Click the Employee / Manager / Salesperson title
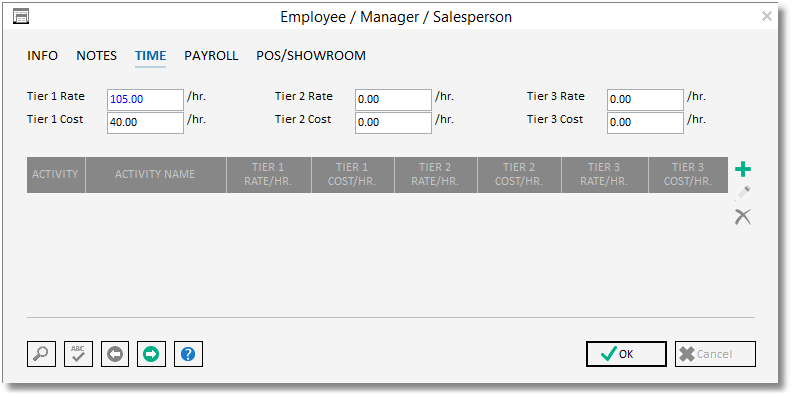792x397 pixels. click(x=396, y=17)
